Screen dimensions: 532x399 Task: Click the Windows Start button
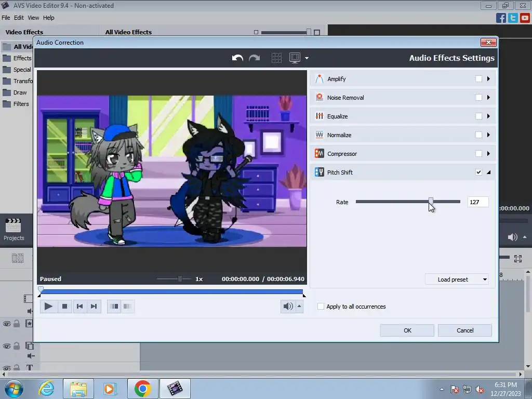point(14,389)
